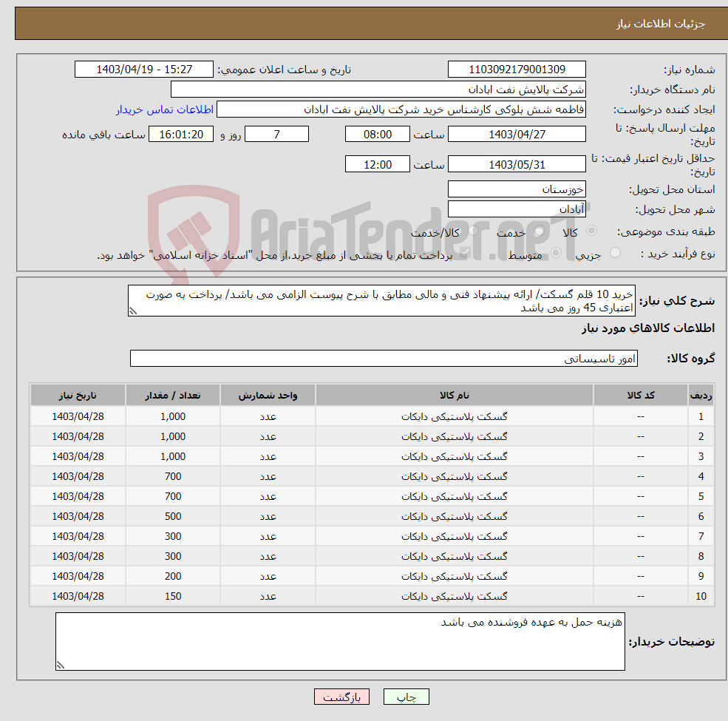
Task: Click the delivery province field خوزستان
Action: (517, 189)
